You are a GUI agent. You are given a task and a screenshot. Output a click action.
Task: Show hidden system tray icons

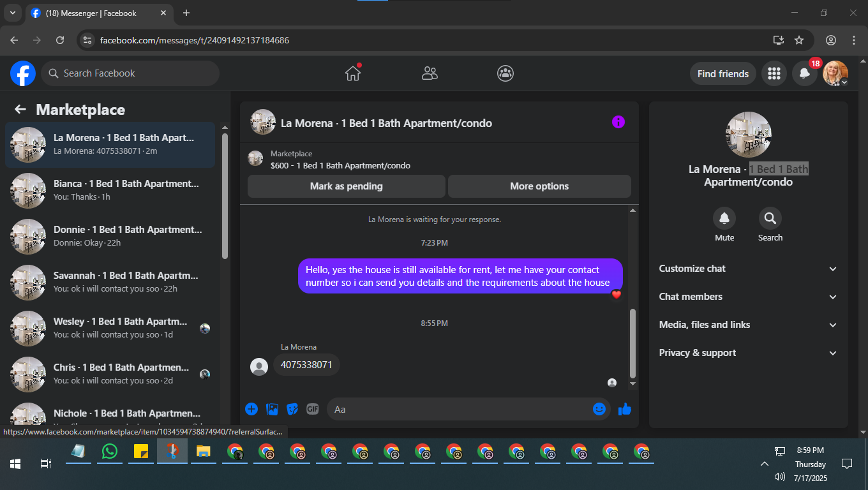(x=763, y=464)
